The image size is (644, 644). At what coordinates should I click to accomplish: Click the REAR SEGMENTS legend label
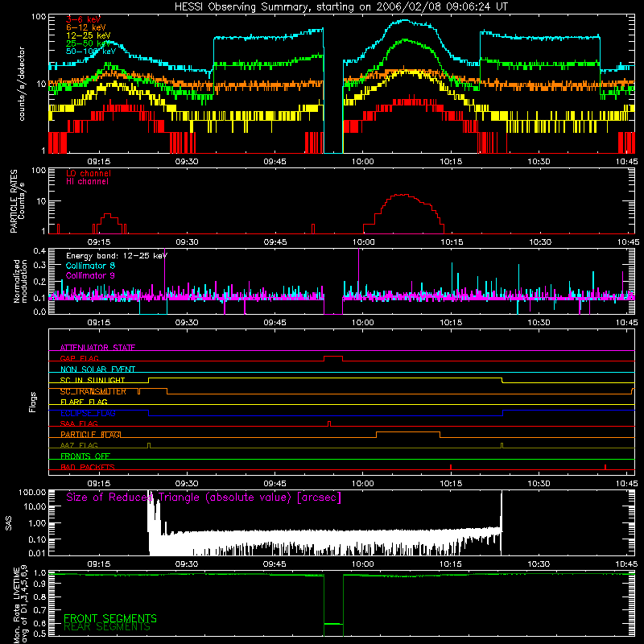(x=107, y=626)
